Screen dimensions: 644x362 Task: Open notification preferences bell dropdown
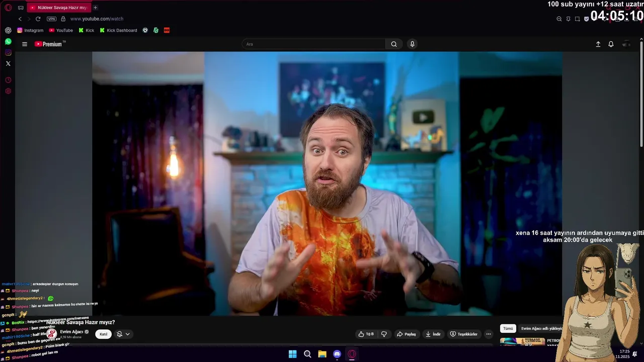tap(123, 334)
